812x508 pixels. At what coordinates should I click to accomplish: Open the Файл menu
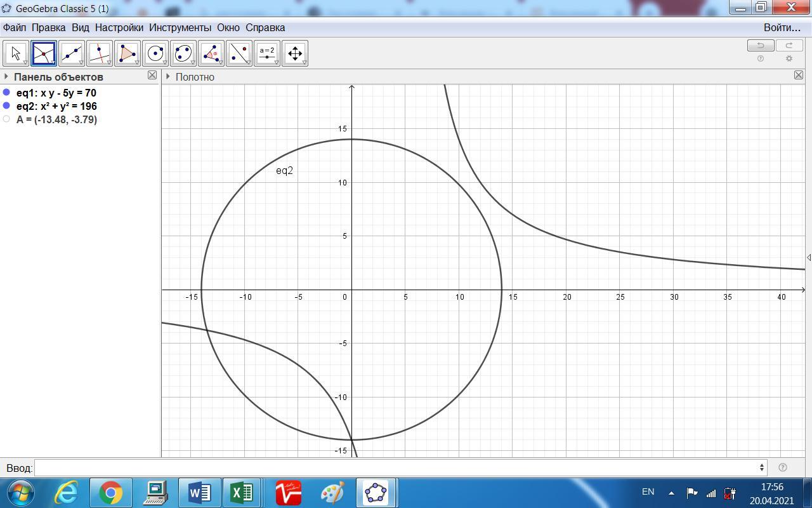click(x=15, y=27)
